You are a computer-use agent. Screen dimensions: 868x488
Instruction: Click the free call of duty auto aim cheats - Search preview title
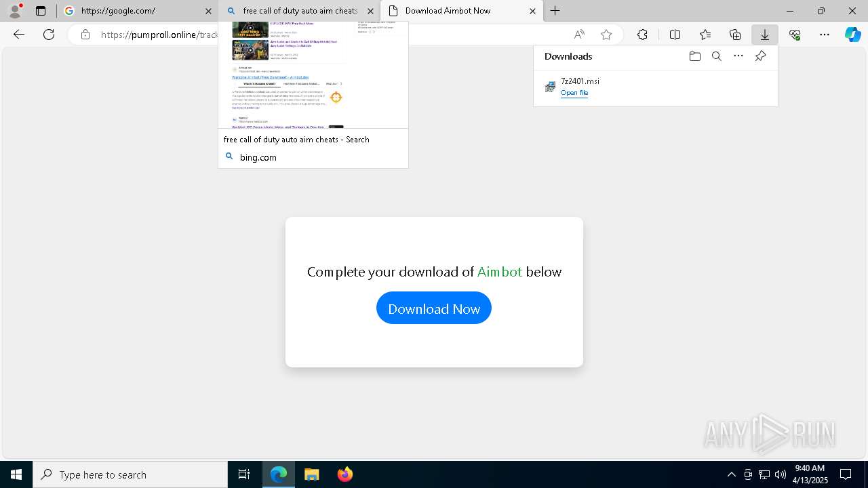[296, 140]
